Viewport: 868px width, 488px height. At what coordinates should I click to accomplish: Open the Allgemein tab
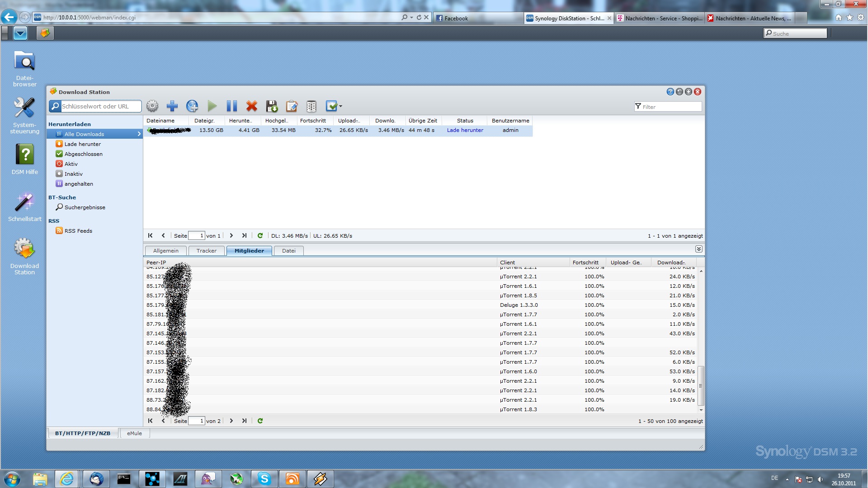point(165,251)
